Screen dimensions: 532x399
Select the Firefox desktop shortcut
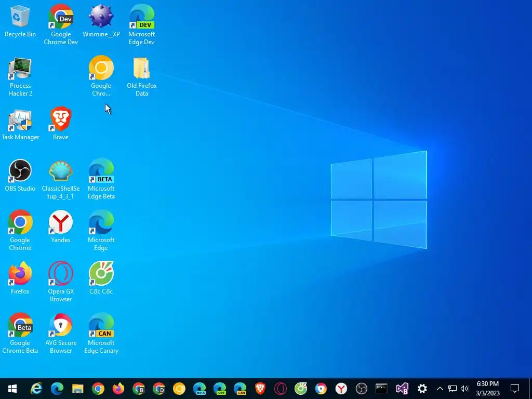point(20,278)
